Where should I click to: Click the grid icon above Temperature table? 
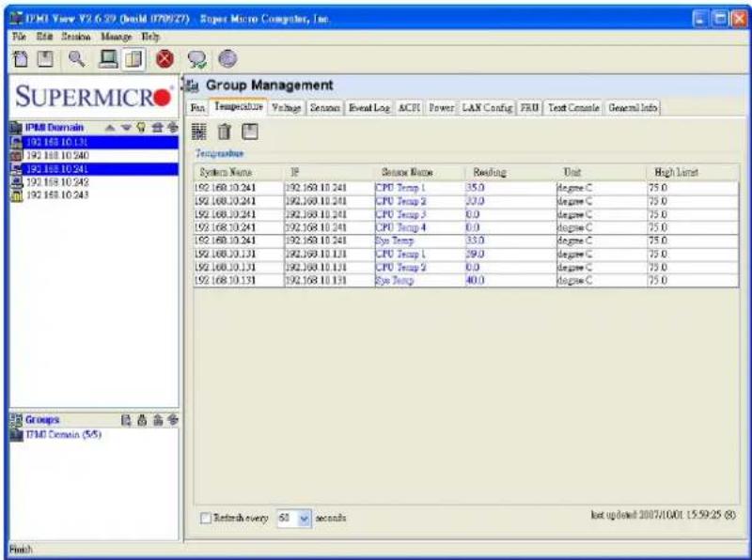click(x=199, y=132)
